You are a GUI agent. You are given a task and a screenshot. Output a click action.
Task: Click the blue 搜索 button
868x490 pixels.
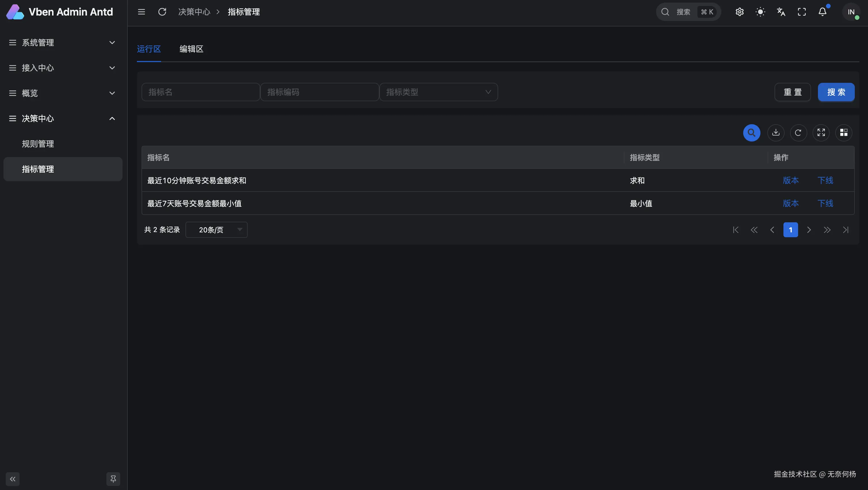click(836, 92)
